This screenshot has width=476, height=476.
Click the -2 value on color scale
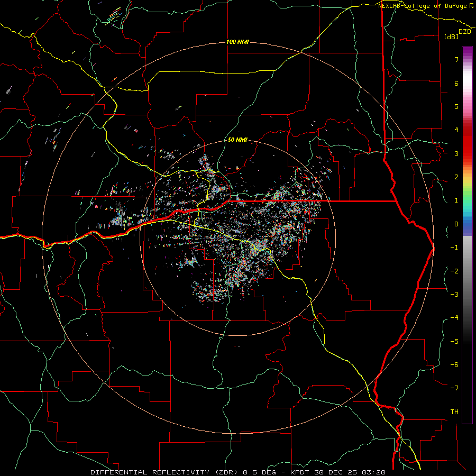coord(454,271)
